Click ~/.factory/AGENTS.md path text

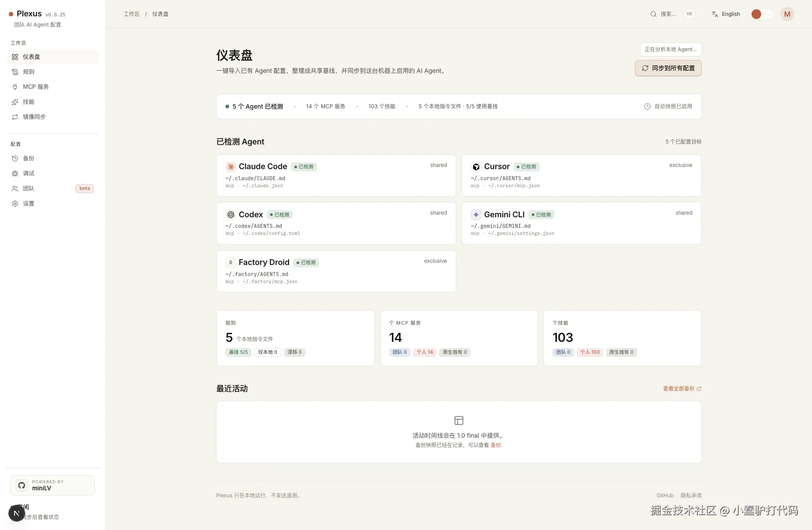pos(257,274)
